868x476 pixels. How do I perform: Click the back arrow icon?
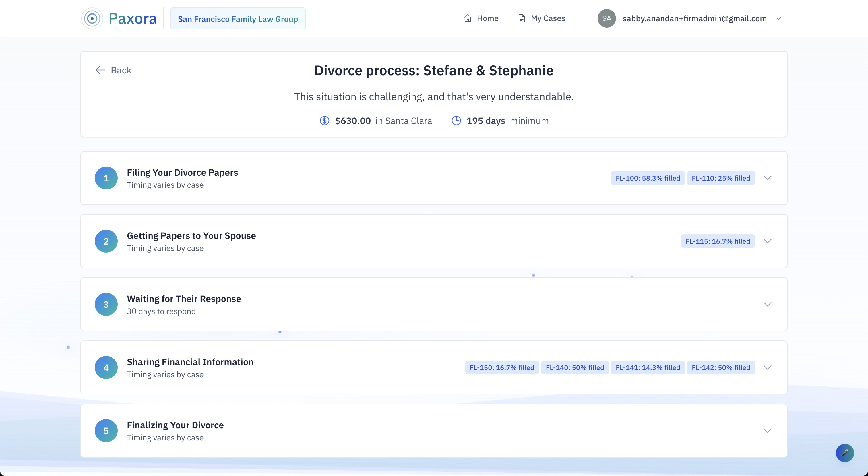100,70
